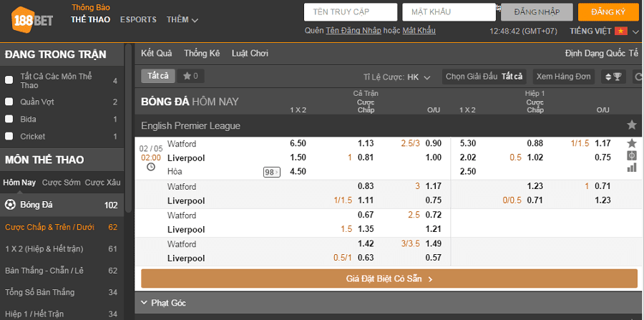Open Kết Quả results link
Viewport: 644px width, 320px height.
click(x=157, y=54)
